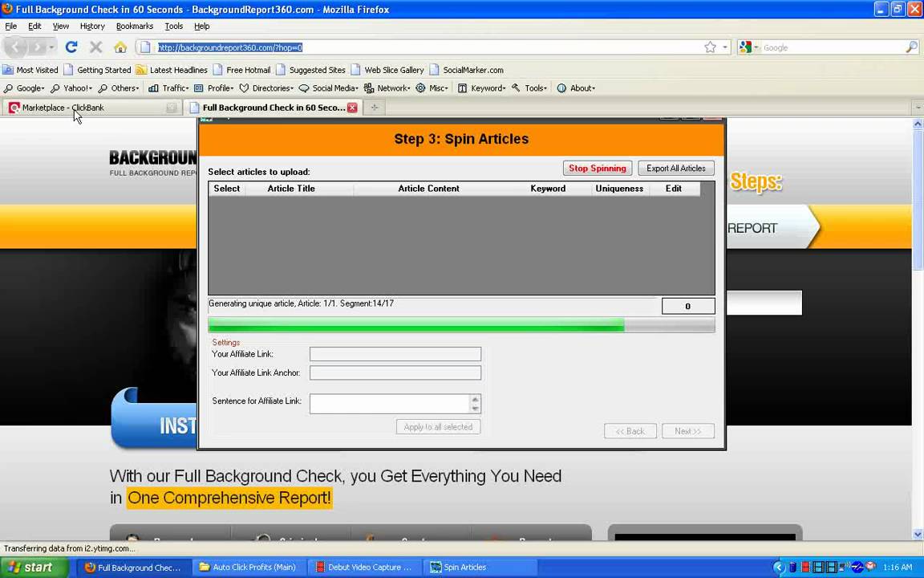Click the Sentence for Affiliate Link textbox
The height and width of the screenshot is (578, 924).
click(x=390, y=404)
